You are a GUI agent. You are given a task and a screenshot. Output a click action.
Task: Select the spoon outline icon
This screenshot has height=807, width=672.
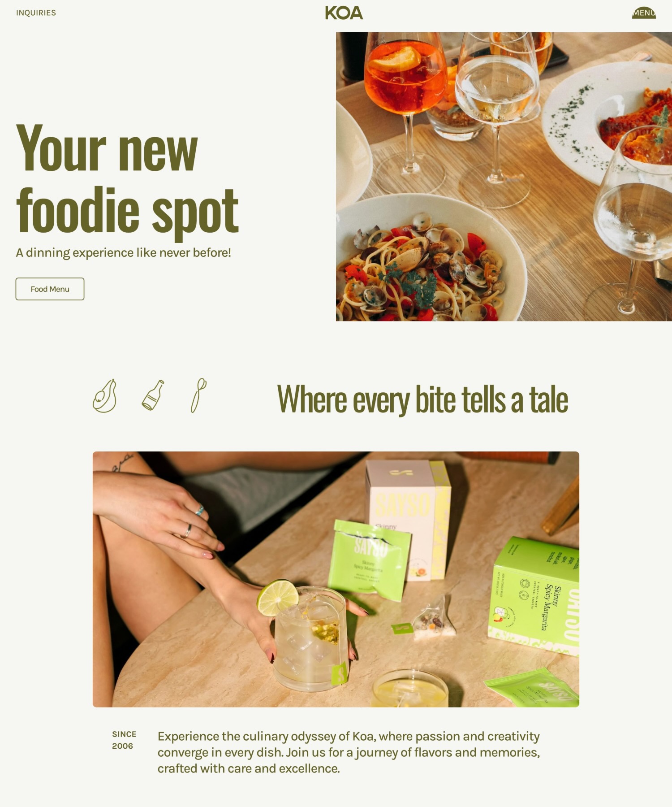point(198,395)
